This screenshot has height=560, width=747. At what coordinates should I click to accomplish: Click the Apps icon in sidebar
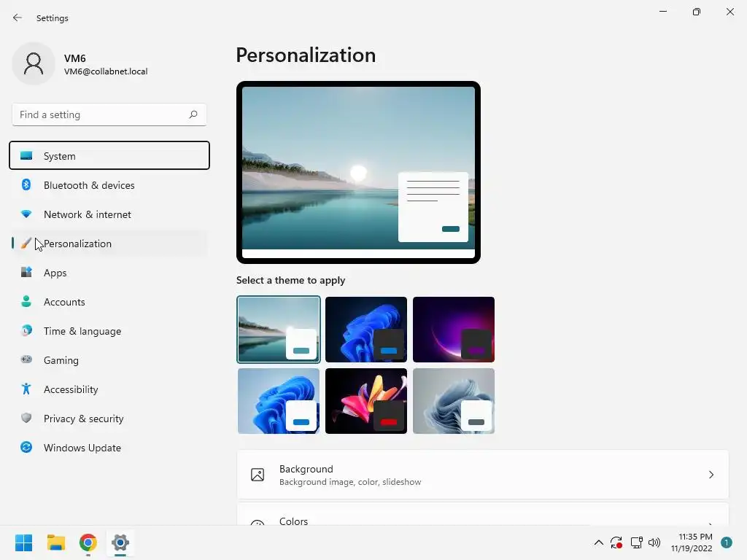click(26, 273)
